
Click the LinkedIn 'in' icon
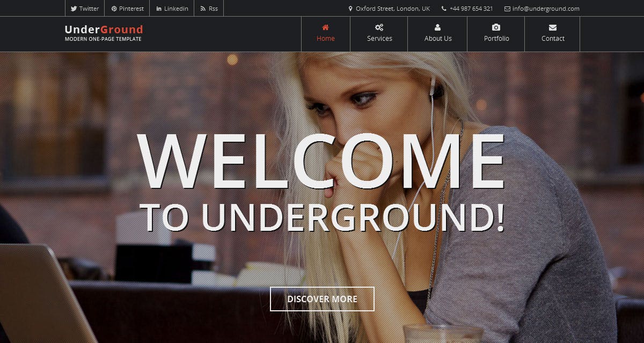click(x=159, y=9)
